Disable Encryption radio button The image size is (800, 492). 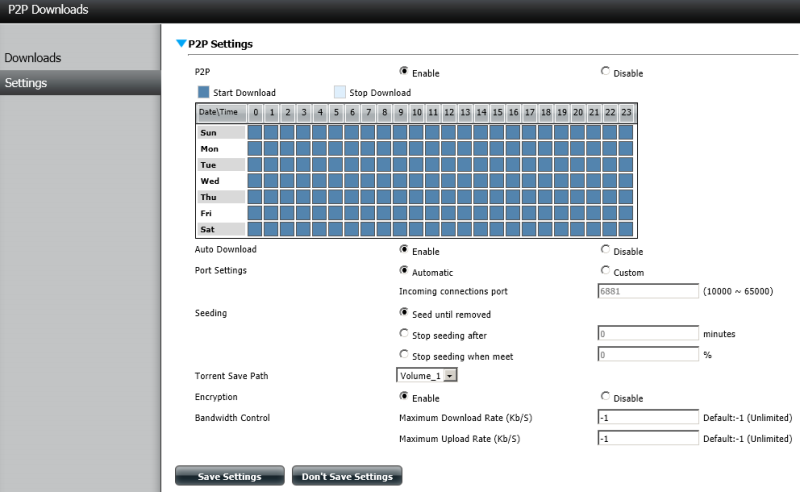(x=605, y=396)
